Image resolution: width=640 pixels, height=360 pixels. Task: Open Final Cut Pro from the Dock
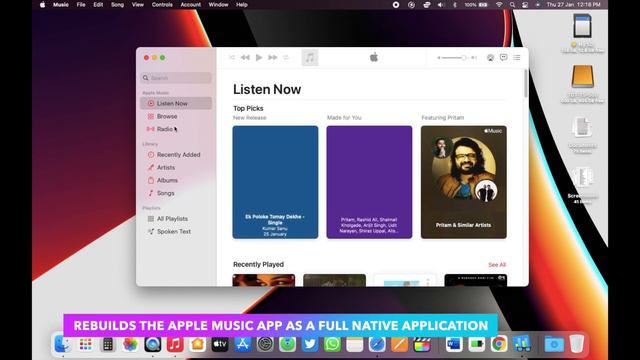coord(422,344)
